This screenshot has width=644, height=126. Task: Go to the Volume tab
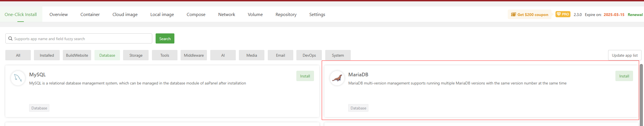pyautogui.click(x=255, y=14)
